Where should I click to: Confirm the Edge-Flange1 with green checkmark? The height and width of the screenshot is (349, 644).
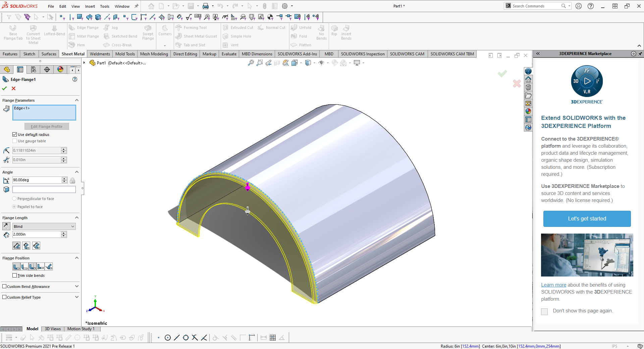coord(4,88)
